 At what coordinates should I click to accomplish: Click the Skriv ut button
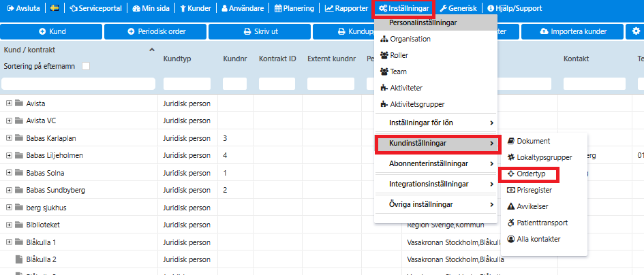coord(261,31)
